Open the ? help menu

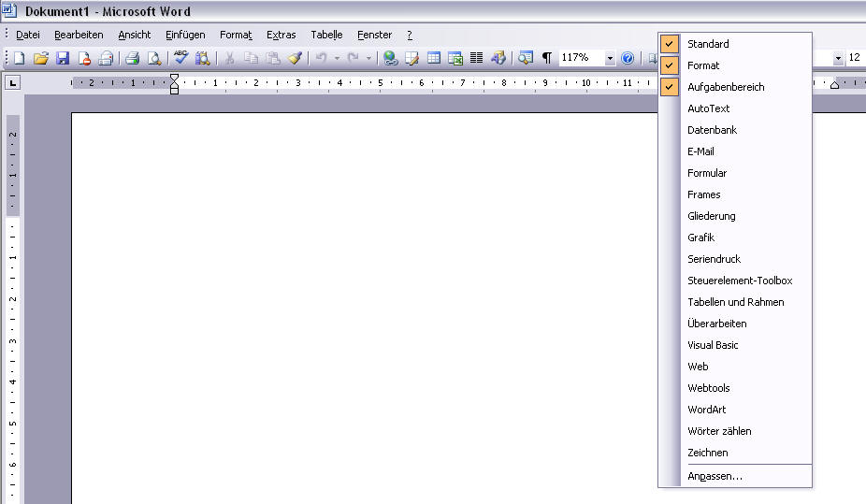point(410,35)
